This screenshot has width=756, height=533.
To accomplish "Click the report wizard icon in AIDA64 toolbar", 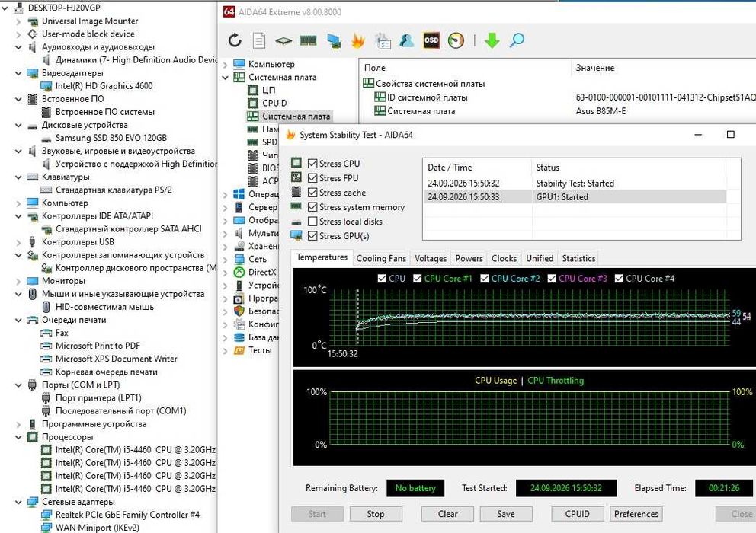I will click(383, 41).
